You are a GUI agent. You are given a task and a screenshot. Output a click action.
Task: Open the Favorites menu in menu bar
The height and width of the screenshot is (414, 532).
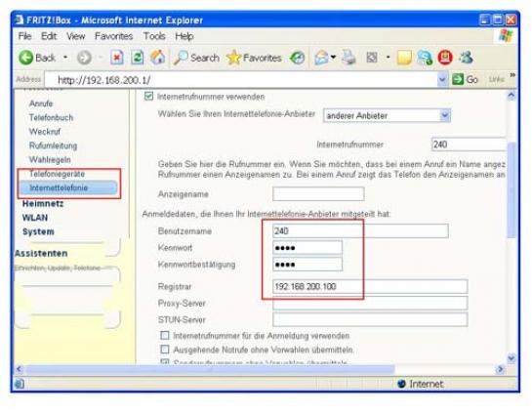click(x=113, y=36)
